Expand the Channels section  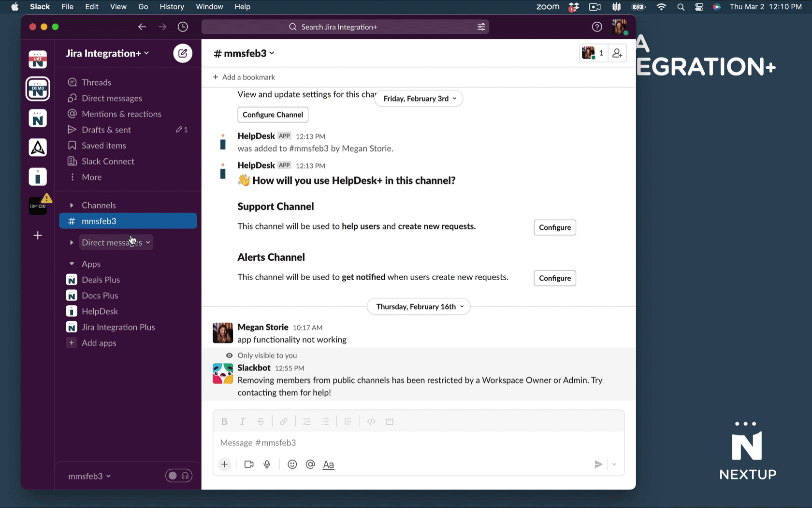click(x=72, y=205)
